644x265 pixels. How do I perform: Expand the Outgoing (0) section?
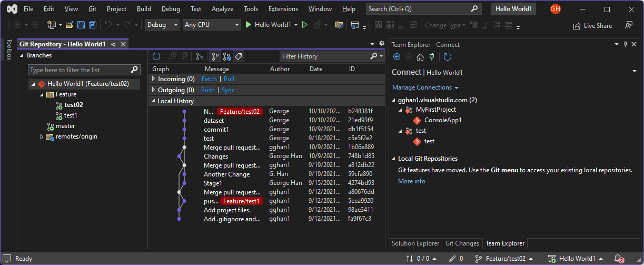coord(153,90)
